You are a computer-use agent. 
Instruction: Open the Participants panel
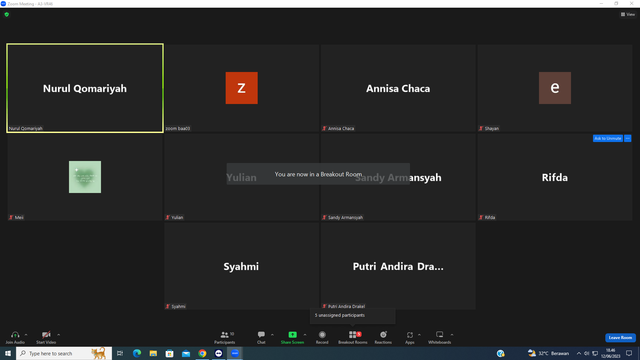[x=225, y=338]
